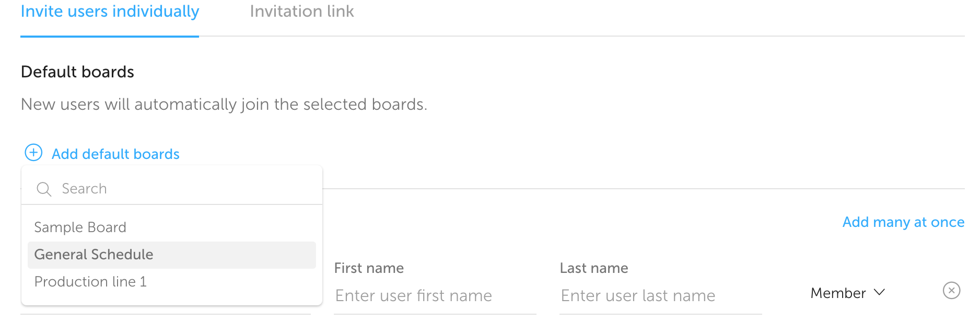The width and height of the screenshot is (980, 321).
Task: Open the Member role dropdown
Action: (x=847, y=293)
